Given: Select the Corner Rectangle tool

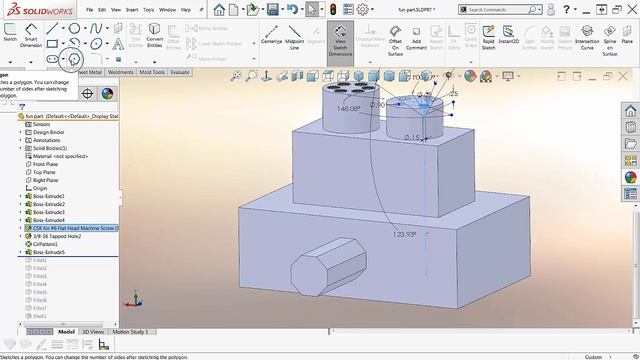Looking at the screenshot, I should click(52, 44).
